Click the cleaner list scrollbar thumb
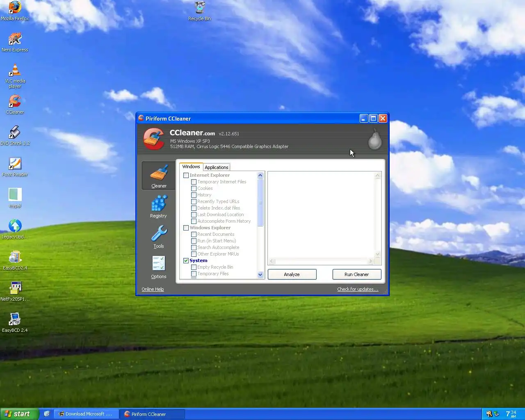Screen dimensions: 525x420 (260, 203)
